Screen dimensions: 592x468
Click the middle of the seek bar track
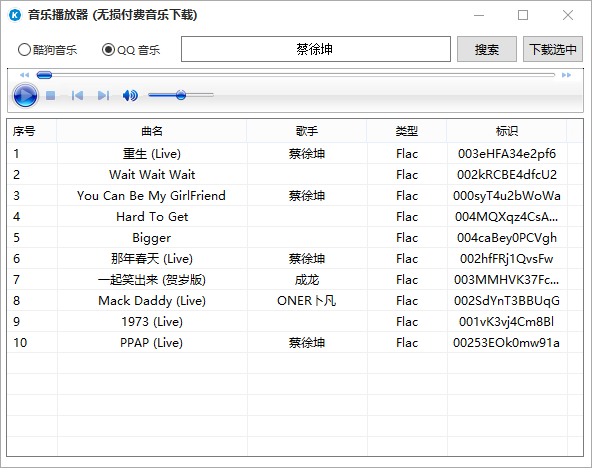tap(296, 75)
